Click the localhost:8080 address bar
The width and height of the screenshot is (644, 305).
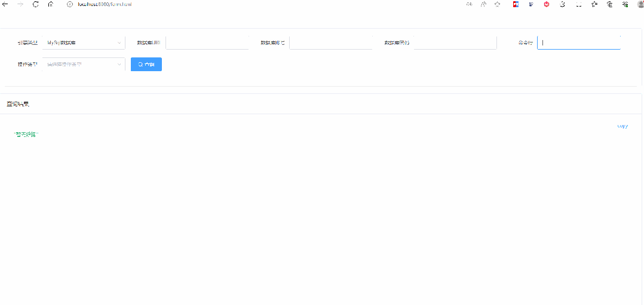click(105, 5)
